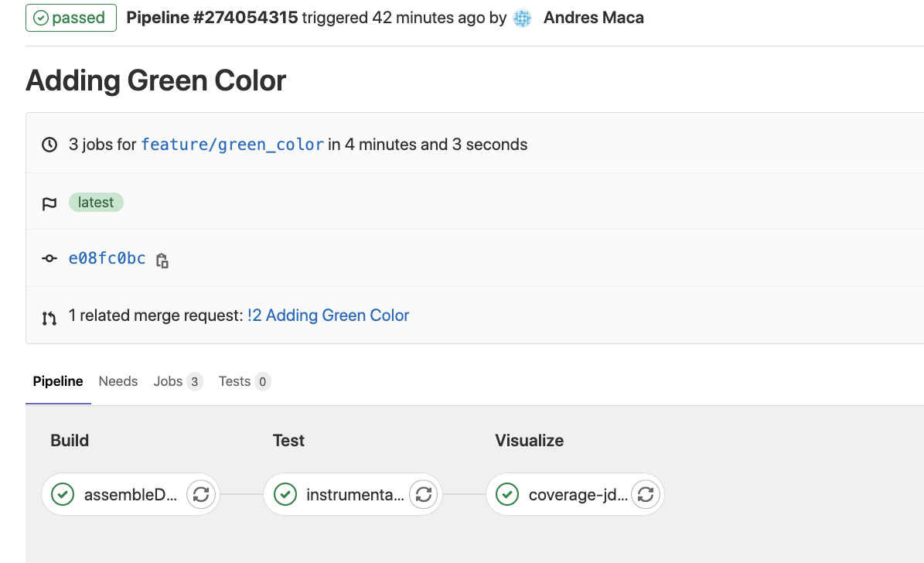Open merge request !2 Adding Green Color

pyautogui.click(x=328, y=316)
